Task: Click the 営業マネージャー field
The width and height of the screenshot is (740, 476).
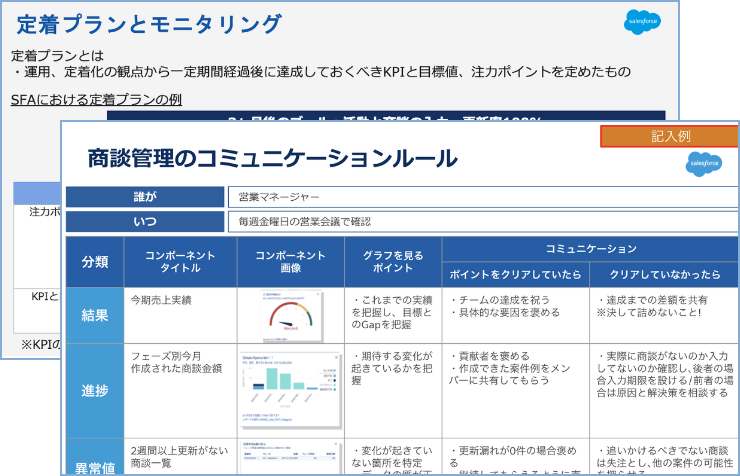Action: (481, 197)
